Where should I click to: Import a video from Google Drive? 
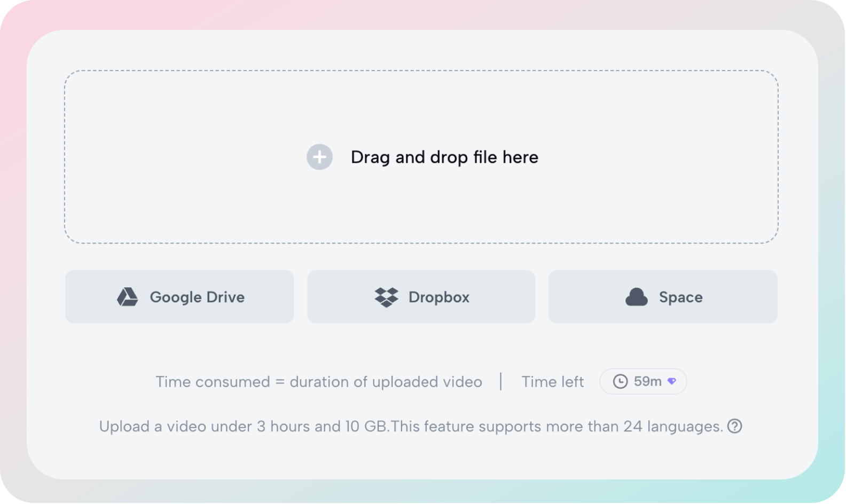pos(179,297)
